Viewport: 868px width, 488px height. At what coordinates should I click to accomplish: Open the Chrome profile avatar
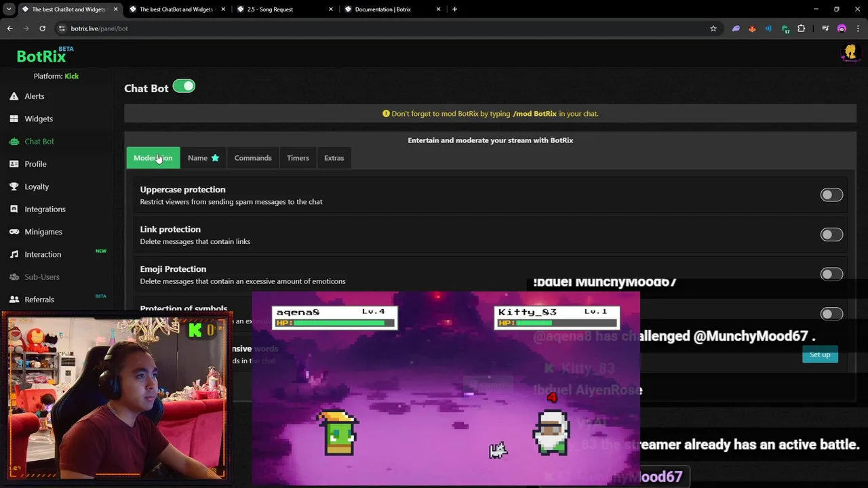(x=842, y=28)
